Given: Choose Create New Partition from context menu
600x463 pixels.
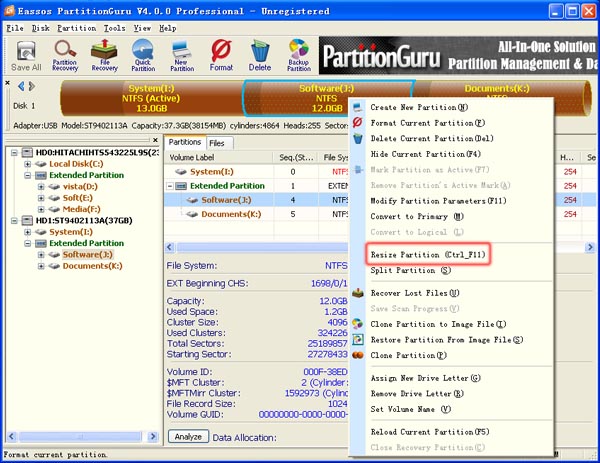Looking at the screenshot, I should point(452,108).
